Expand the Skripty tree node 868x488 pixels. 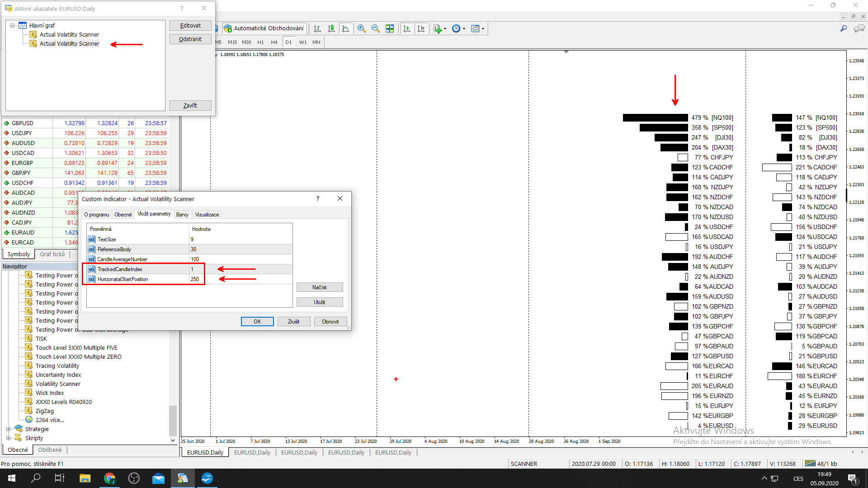pyautogui.click(x=8, y=437)
